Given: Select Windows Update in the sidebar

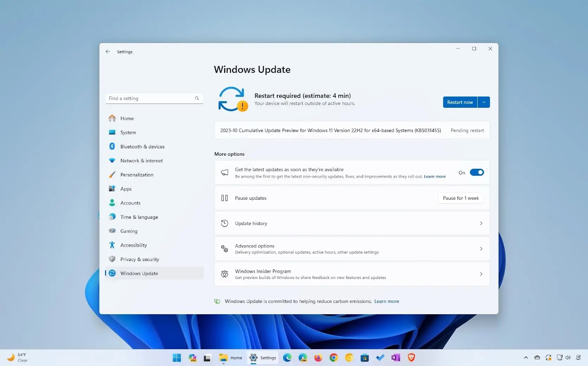Looking at the screenshot, I should pyautogui.click(x=154, y=273).
